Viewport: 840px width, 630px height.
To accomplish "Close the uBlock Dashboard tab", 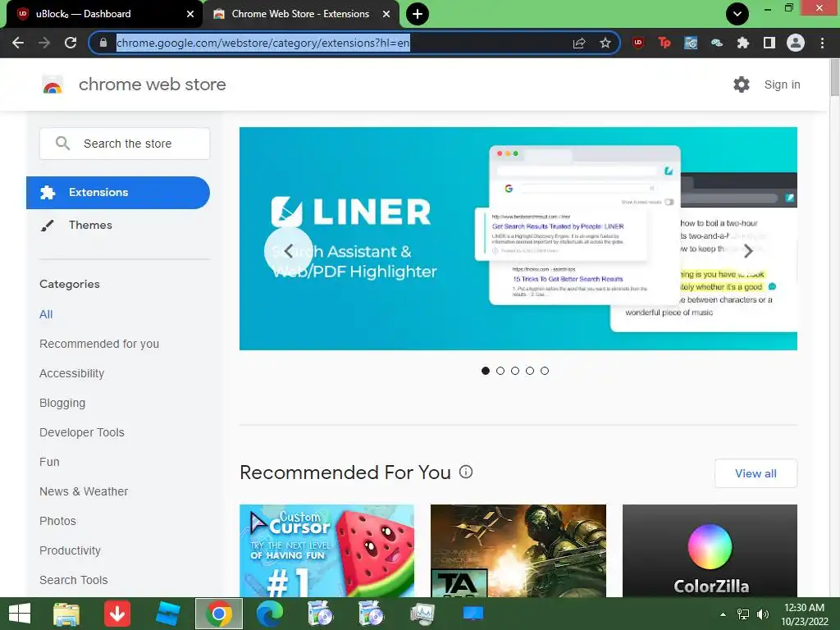I will (x=190, y=14).
